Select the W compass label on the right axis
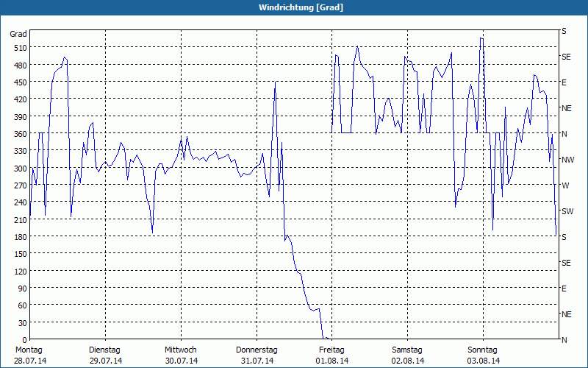Viewport: 588px width, 368px height. [565, 185]
